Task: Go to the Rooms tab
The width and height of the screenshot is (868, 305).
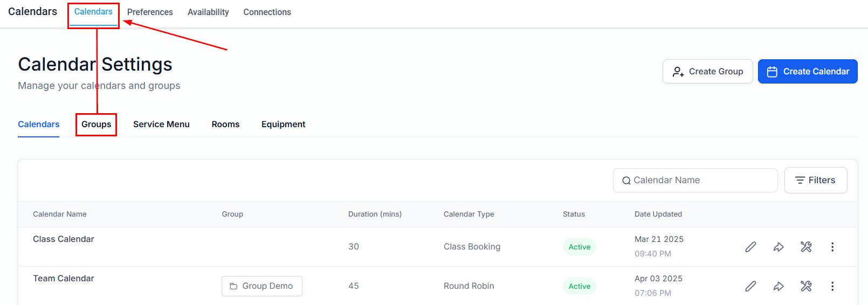Action: pyautogui.click(x=225, y=124)
